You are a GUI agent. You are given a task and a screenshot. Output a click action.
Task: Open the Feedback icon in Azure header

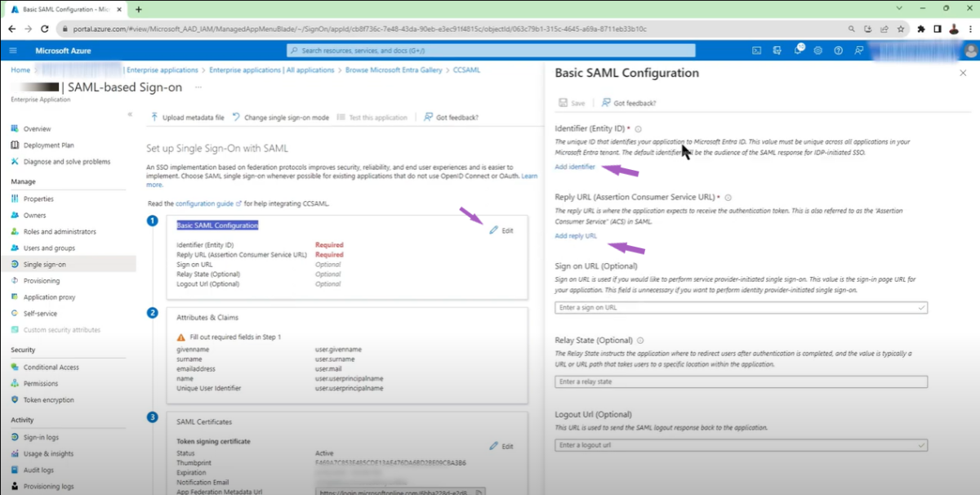click(x=858, y=51)
